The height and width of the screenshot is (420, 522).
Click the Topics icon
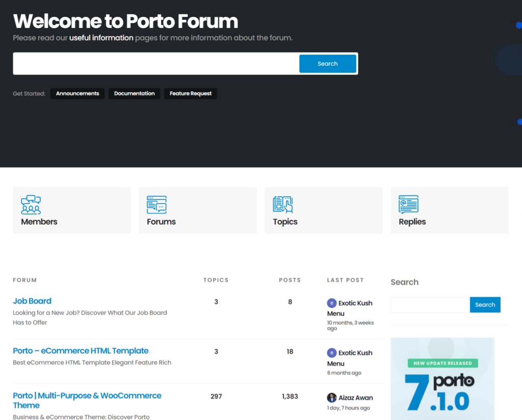(282, 204)
